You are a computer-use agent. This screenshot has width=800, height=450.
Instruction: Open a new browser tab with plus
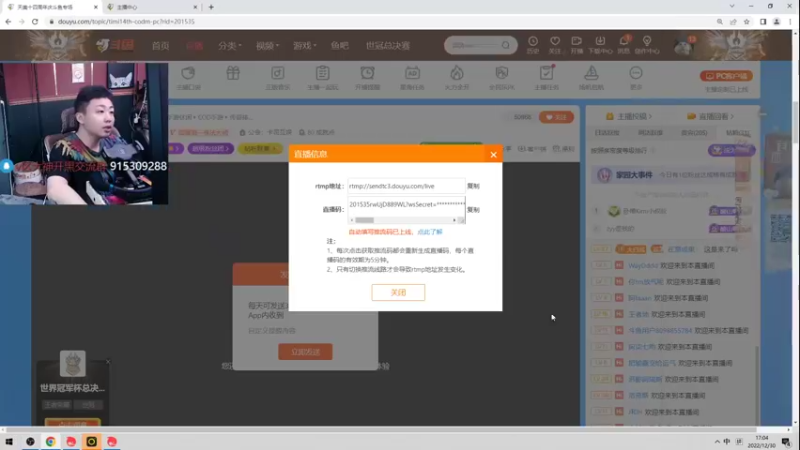(x=211, y=7)
